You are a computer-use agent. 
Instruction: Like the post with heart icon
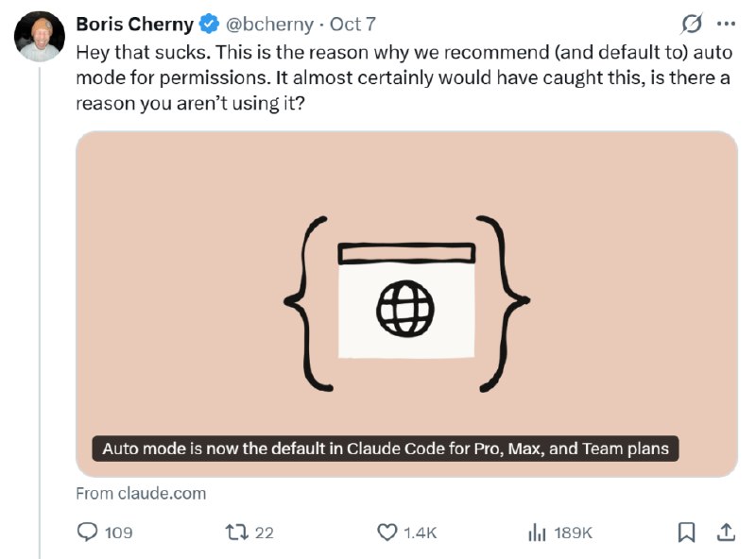pyautogui.click(x=387, y=533)
